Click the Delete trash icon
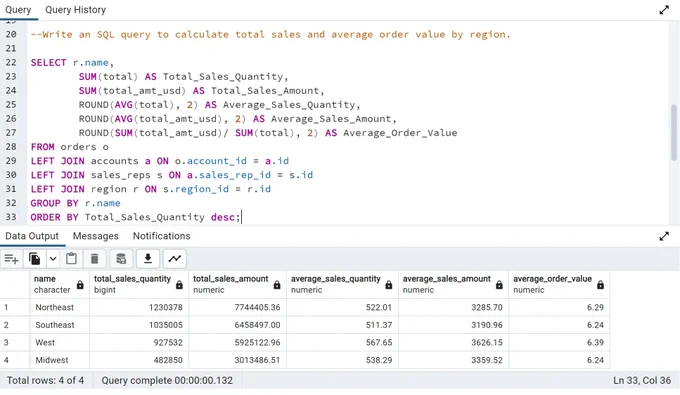The height and width of the screenshot is (395, 680). [94, 259]
